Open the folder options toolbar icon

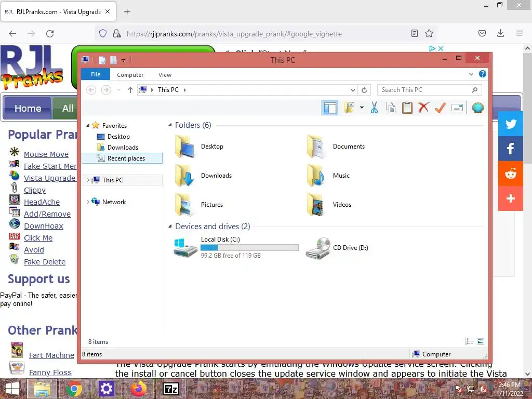click(x=349, y=108)
